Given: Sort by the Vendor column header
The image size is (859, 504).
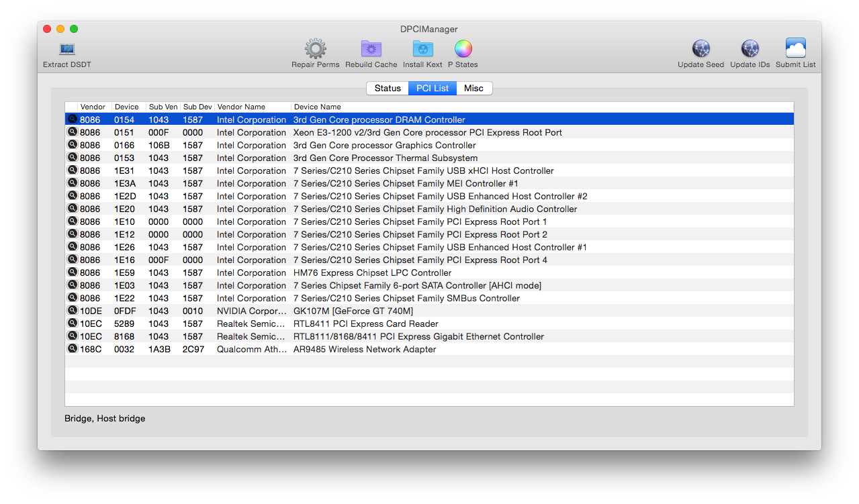Looking at the screenshot, I should click(x=93, y=107).
